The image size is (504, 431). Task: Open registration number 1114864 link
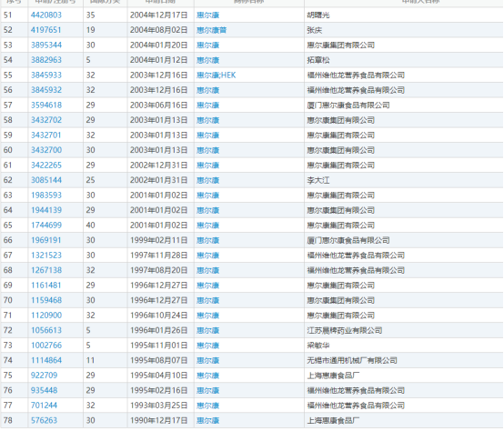pyautogui.click(x=46, y=360)
